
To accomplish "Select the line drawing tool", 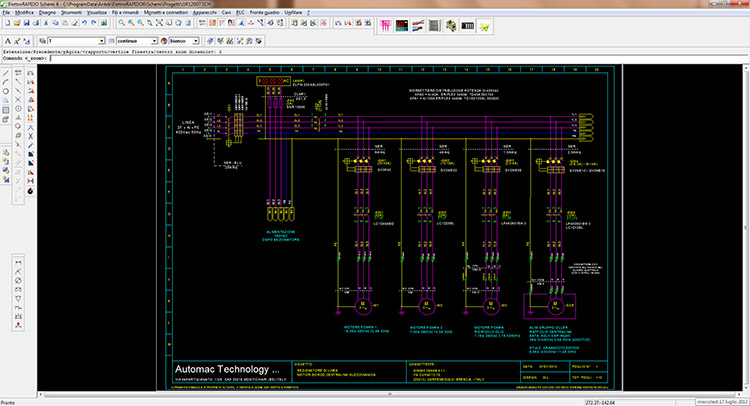I will coord(6,73).
